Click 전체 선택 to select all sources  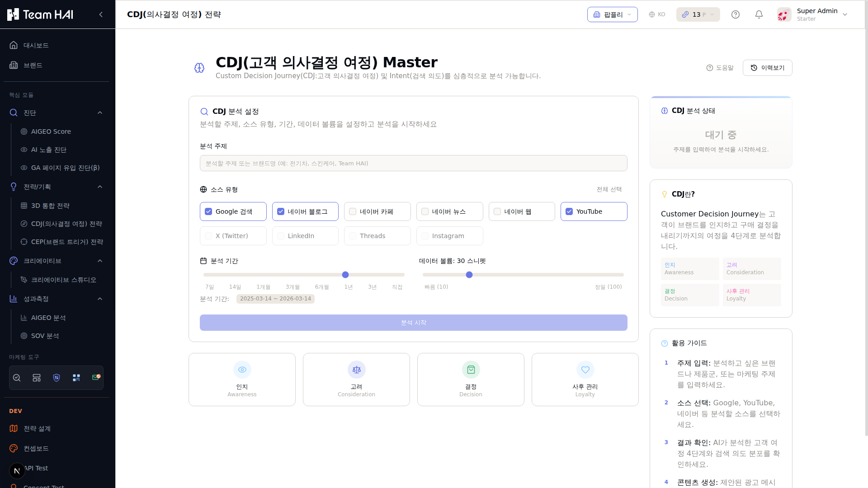tap(609, 189)
